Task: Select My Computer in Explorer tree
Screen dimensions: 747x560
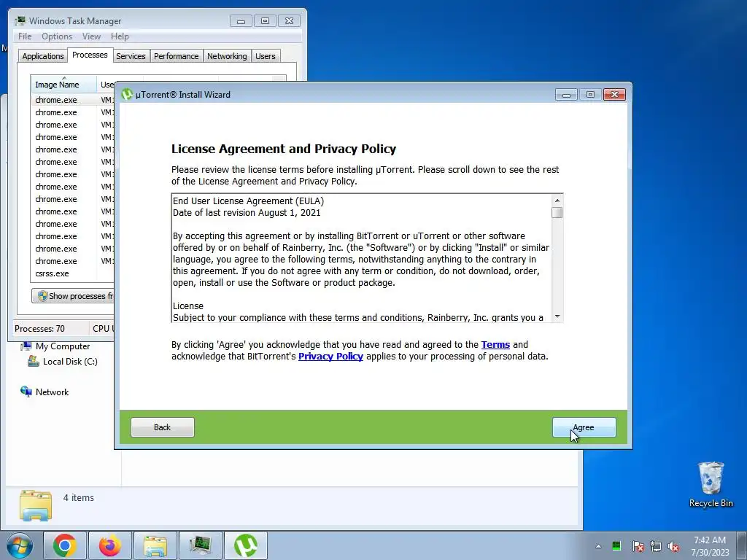Action: (x=63, y=346)
